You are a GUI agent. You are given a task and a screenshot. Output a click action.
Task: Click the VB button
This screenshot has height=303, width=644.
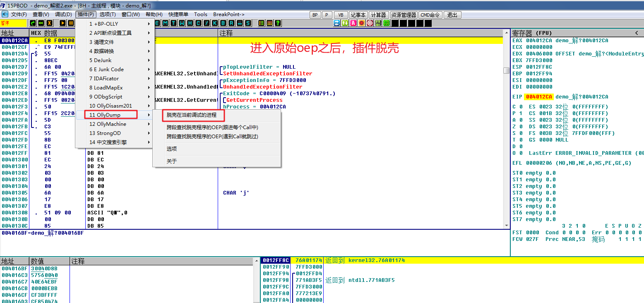coord(341,15)
